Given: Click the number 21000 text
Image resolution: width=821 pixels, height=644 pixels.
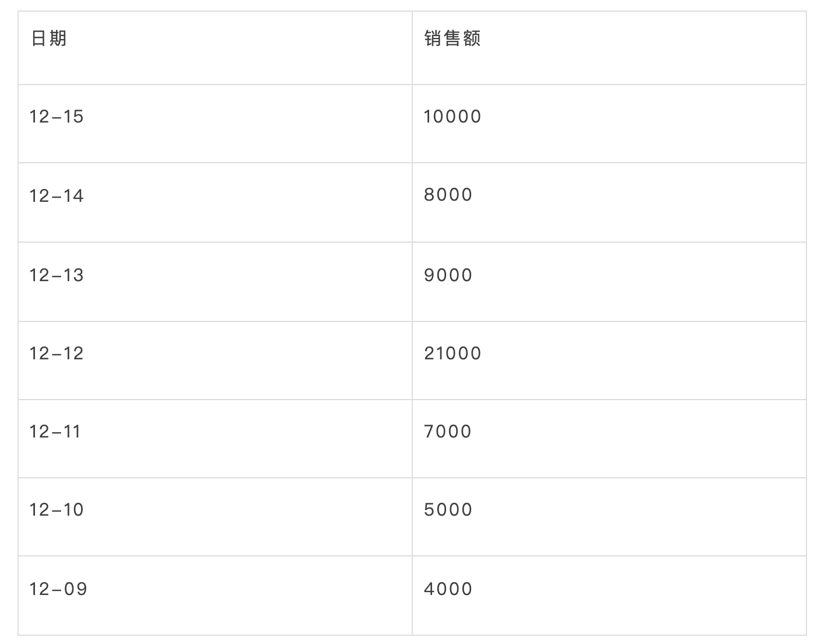Looking at the screenshot, I should click(452, 353).
